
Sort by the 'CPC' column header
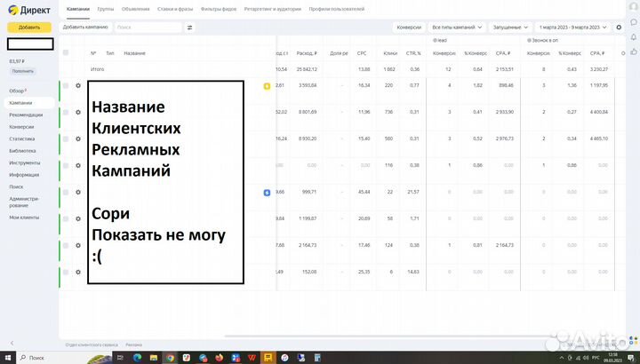point(362,53)
